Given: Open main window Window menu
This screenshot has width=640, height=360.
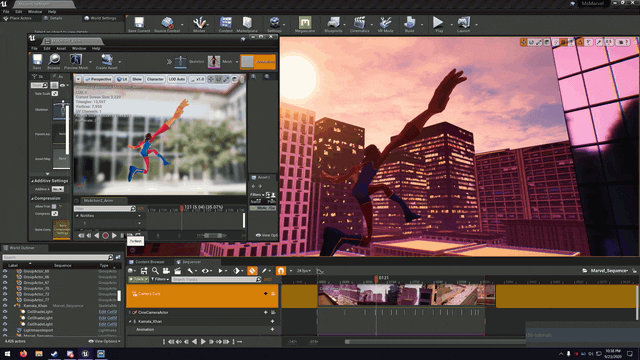Looking at the screenshot, I should 35,11.
